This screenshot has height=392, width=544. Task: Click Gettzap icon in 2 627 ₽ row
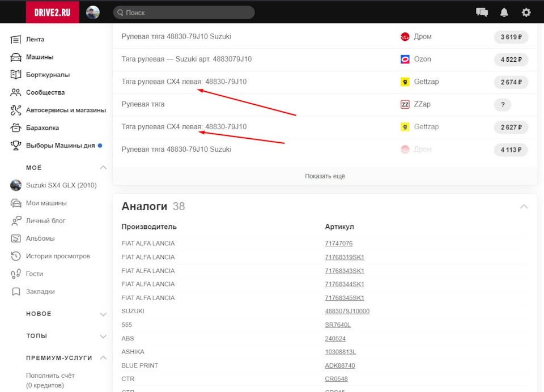point(405,127)
